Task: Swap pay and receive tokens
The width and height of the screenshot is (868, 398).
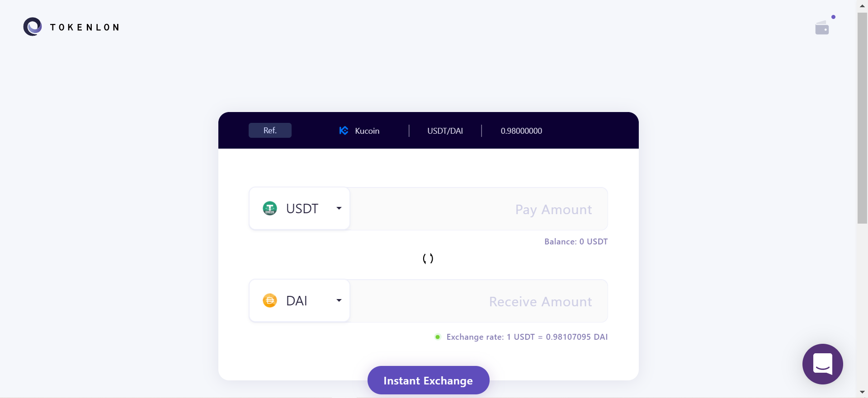Action: pyautogui.click(x=428, y=258)
